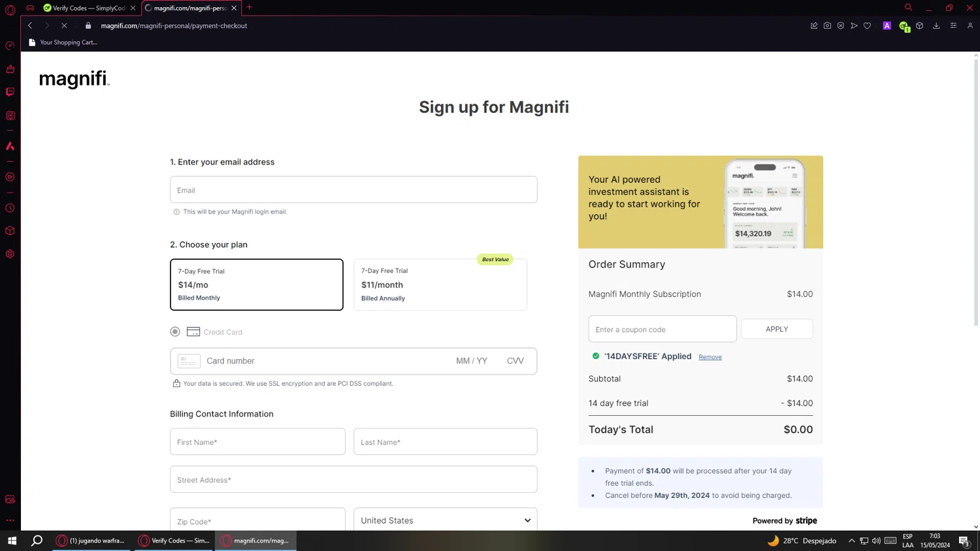Click the phone app preview image
The width and height of the screenshot is (980, 551).
point(765,203)
